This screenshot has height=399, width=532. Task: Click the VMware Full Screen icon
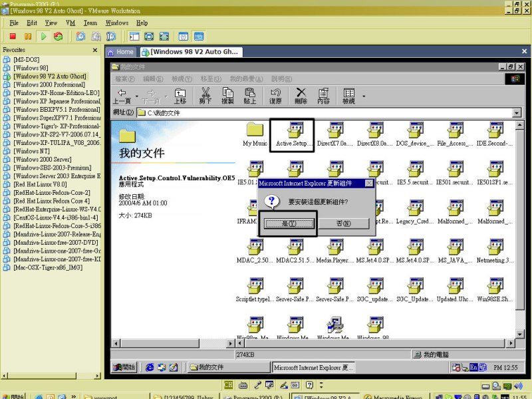pyautogui.click(x=149, y=37)
